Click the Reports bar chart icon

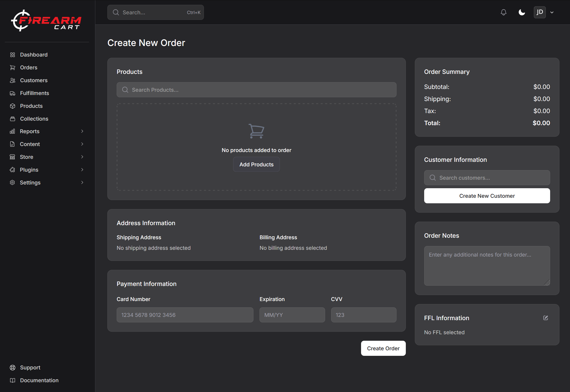pos(12,131)
